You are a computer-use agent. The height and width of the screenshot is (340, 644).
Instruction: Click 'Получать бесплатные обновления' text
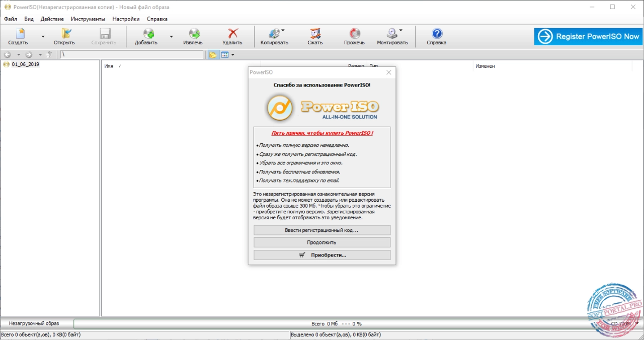pyautogui.click(x=299, y=172)
